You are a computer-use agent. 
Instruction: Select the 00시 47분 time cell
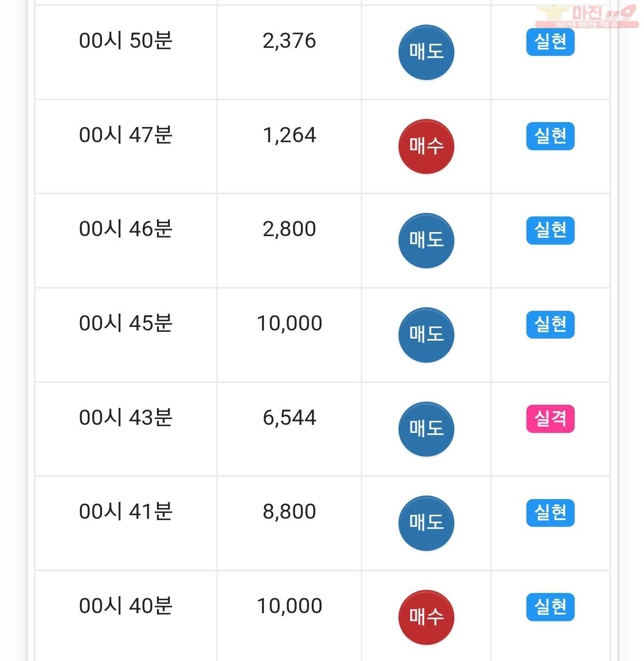coord(126,147)
